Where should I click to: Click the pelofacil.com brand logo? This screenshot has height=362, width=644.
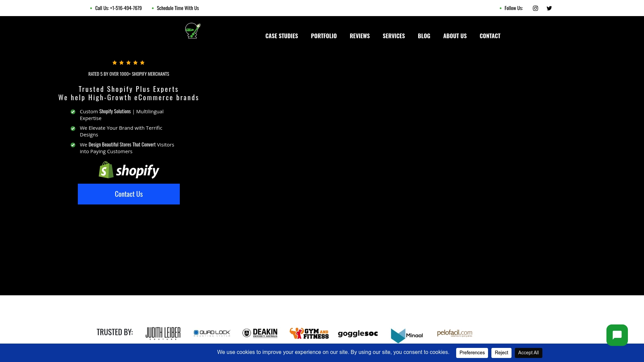point(454,333)
